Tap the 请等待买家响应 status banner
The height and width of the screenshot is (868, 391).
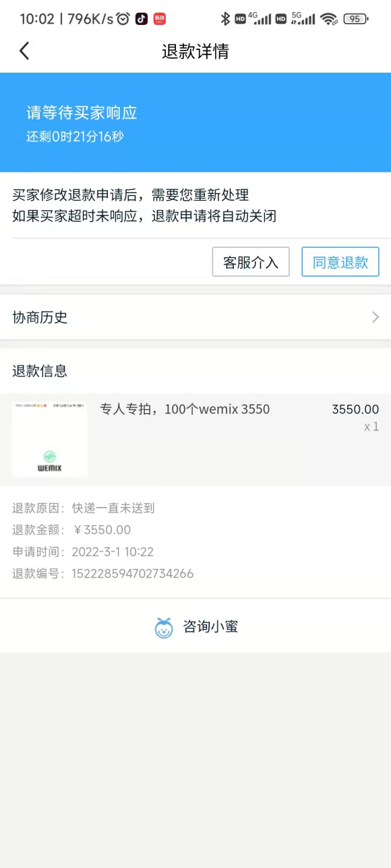[x=195, y=123]
